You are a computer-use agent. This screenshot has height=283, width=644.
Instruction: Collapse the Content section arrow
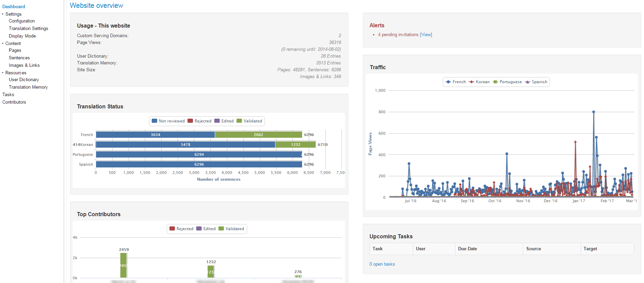[x=3, y=44]
